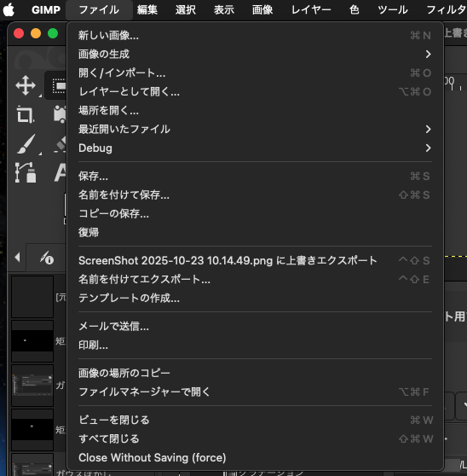Open the GIMP application menu
467x476 pixels.
point(46,10)
